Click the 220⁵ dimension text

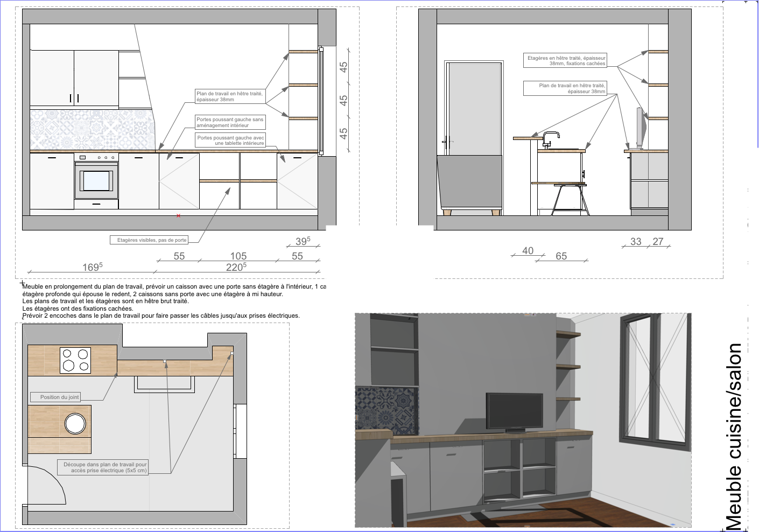click(x=236, y=267)
